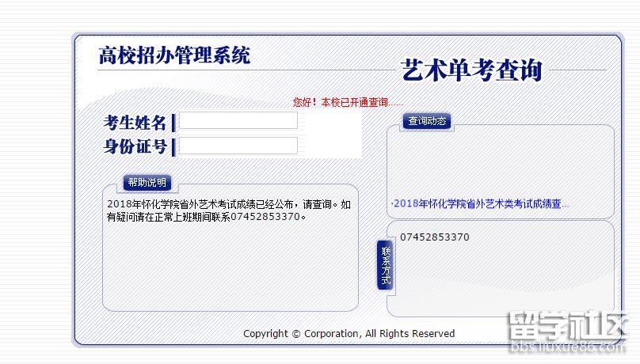Click the empty area in 帮助说明 panel
This screenshot has width=640, height=364.
[x=230, y=265]
